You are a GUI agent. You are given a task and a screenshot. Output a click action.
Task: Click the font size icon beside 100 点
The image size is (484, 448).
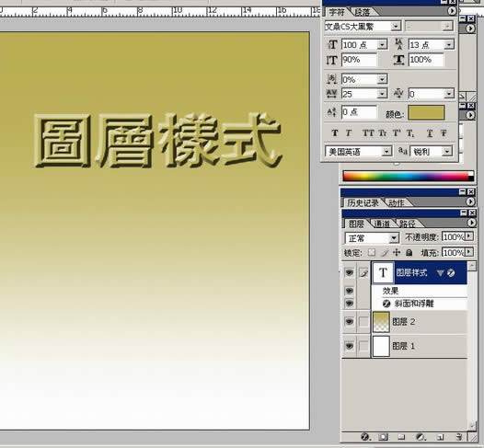(x=332, y=45)
